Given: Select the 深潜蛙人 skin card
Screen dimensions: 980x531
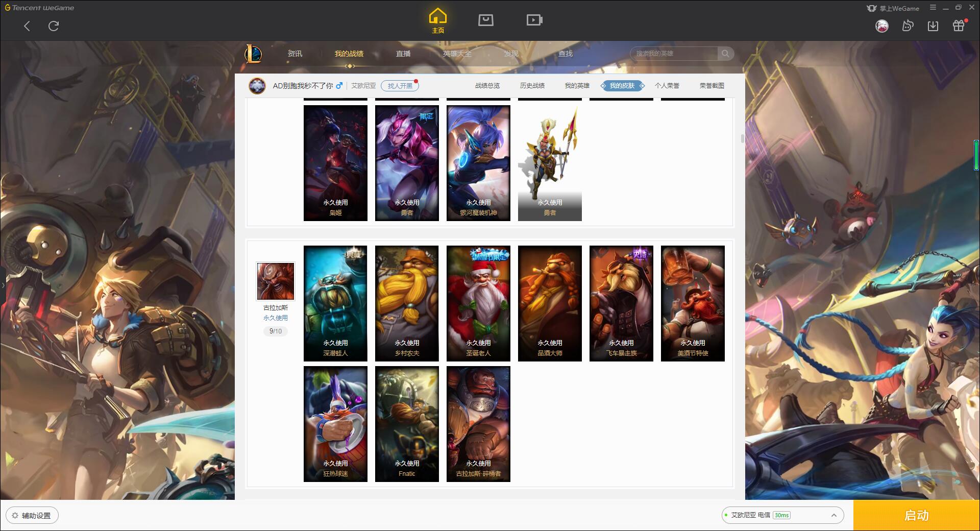Looking at the screenshot, I should point(335,303).
